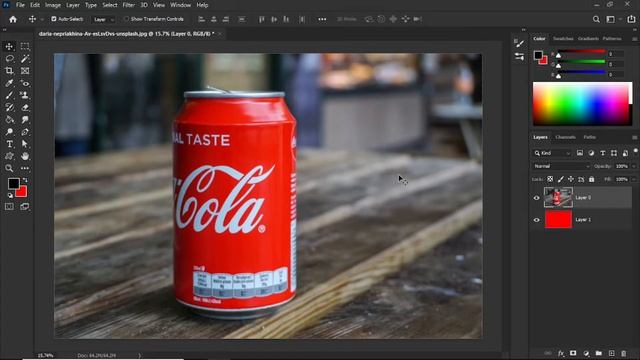Open Brush Settings panel icon
The width and height of the screenshot is (640, 360).
(519, 43)
